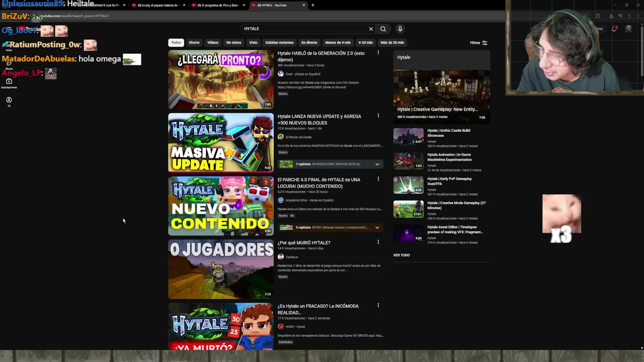Switch to krusty el payaso bateria tab
The height and width of the screenshot is (362, 644).
[x=157, y=5]
